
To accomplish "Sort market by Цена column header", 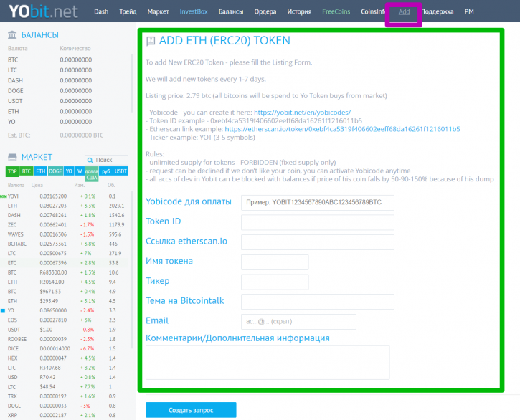I will point(37,186).
